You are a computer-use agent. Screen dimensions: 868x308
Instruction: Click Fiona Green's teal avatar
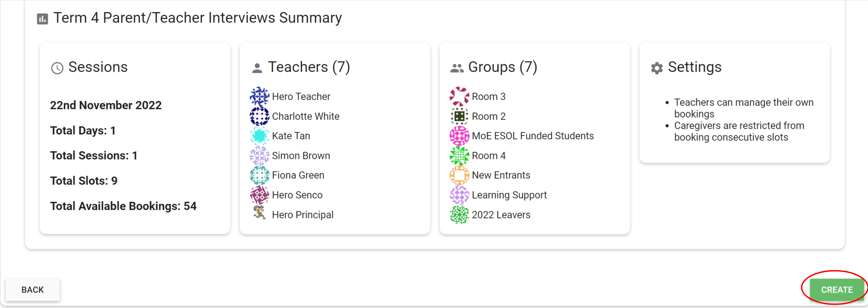(259, 175)
